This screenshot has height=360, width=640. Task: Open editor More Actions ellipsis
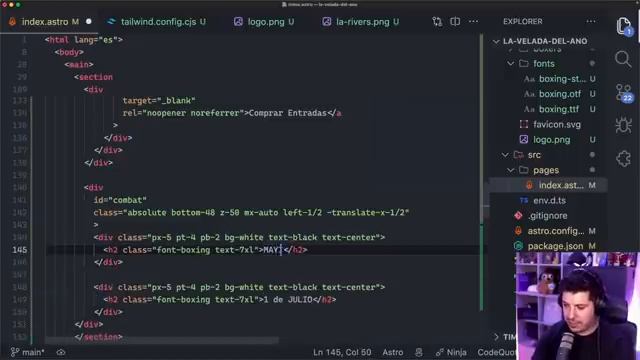point(473,22)
